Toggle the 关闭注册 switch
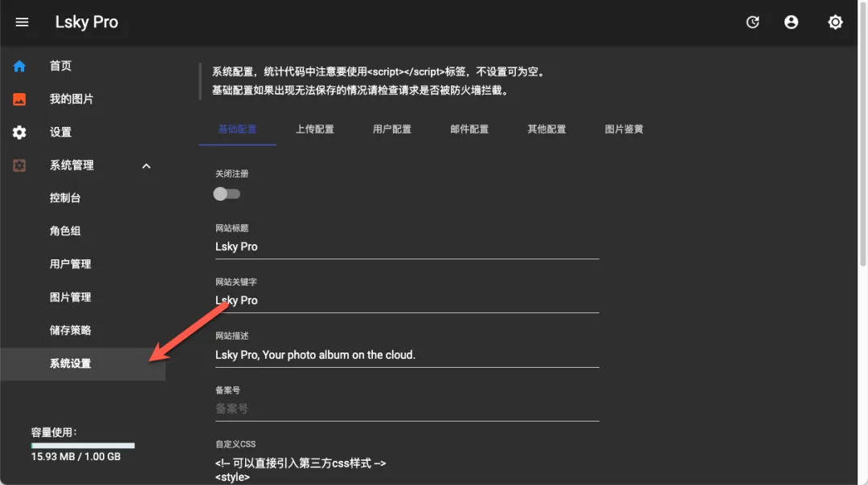This screenshot has width=868, height=485. 227,194
